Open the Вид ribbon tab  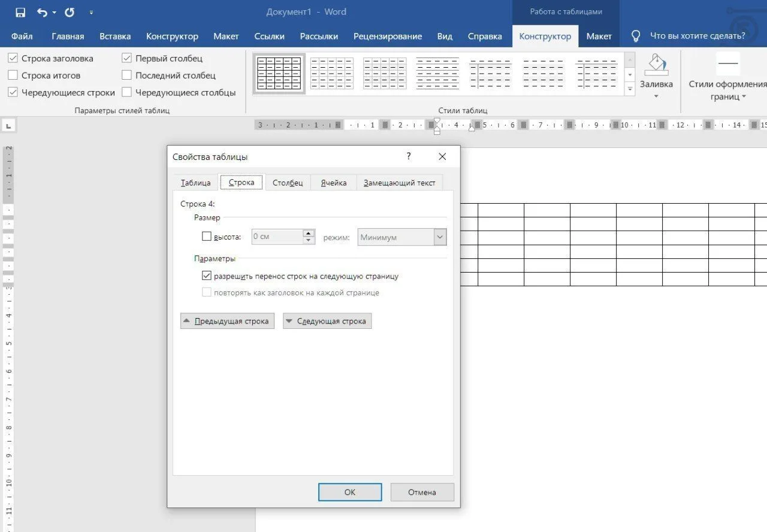[445, 36]
